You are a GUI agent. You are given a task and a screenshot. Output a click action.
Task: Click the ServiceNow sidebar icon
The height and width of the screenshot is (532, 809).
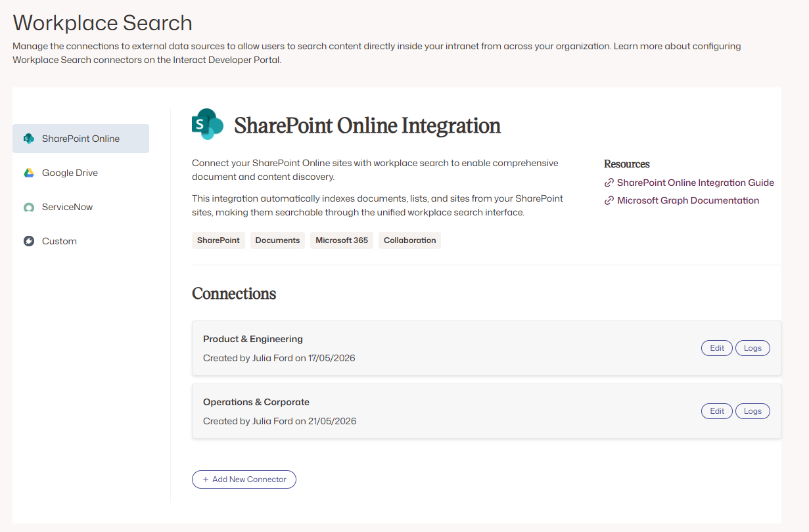29,207
